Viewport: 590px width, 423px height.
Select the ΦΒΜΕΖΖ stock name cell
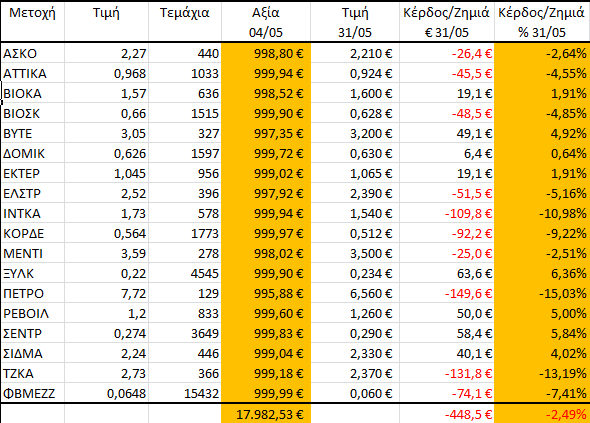33,393
